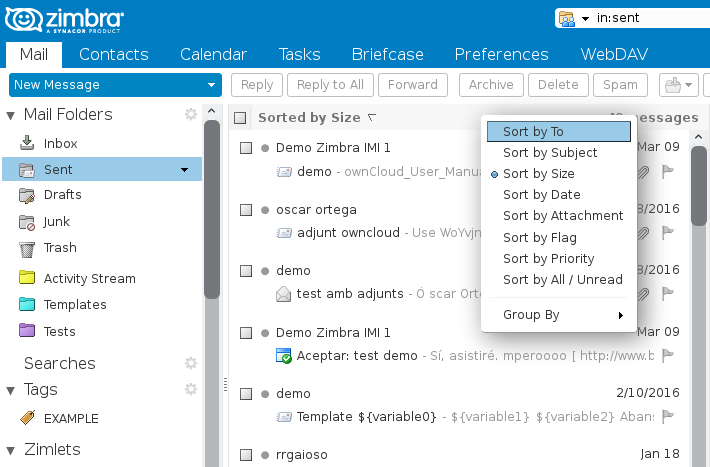Viewport: 710px width, 467px height.
Task: Click the cyan Templates folder icon
Action: click(27, 304)
